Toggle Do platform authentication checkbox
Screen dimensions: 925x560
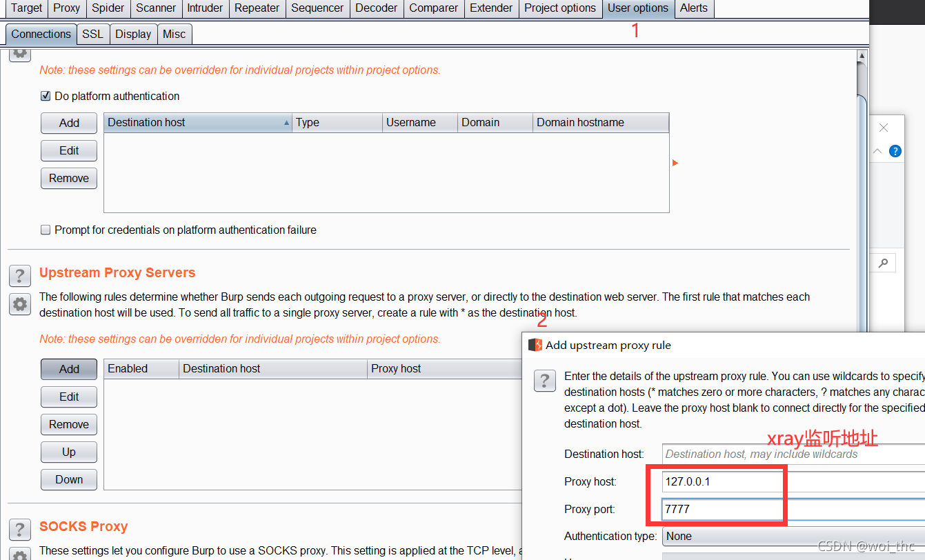46,96
